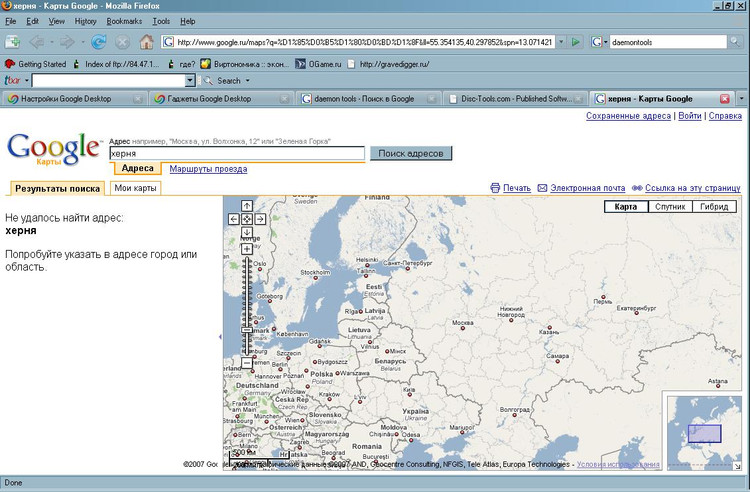This screenshot has height=492, width=750.
Task: Open the Edit menu
Action: [x=33, y=21]
